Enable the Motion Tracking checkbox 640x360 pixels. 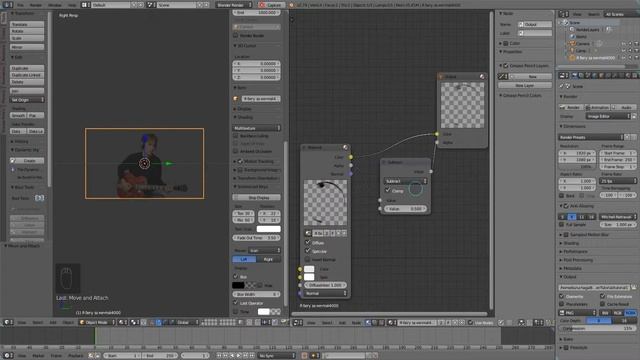tap(240, 161)
